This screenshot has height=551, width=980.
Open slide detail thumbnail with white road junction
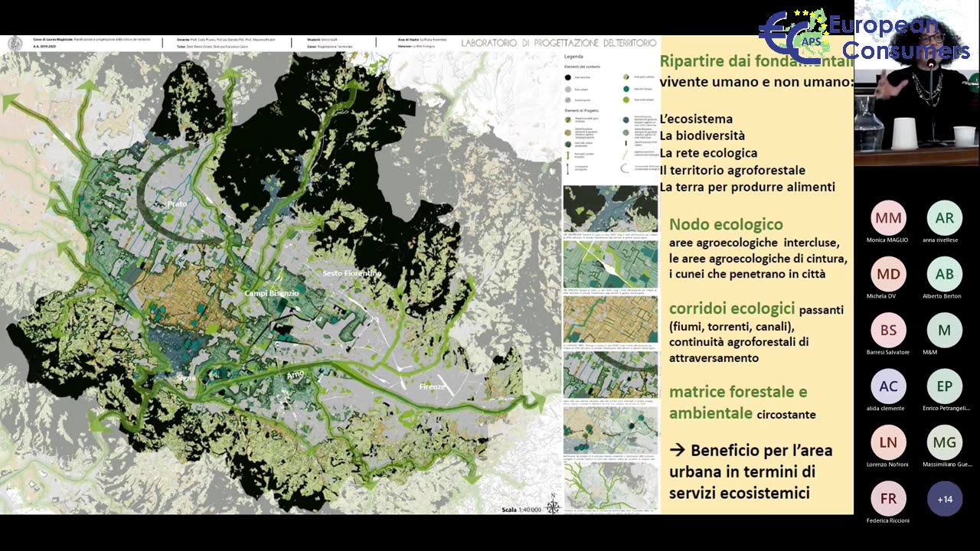[x=610, y=265]
